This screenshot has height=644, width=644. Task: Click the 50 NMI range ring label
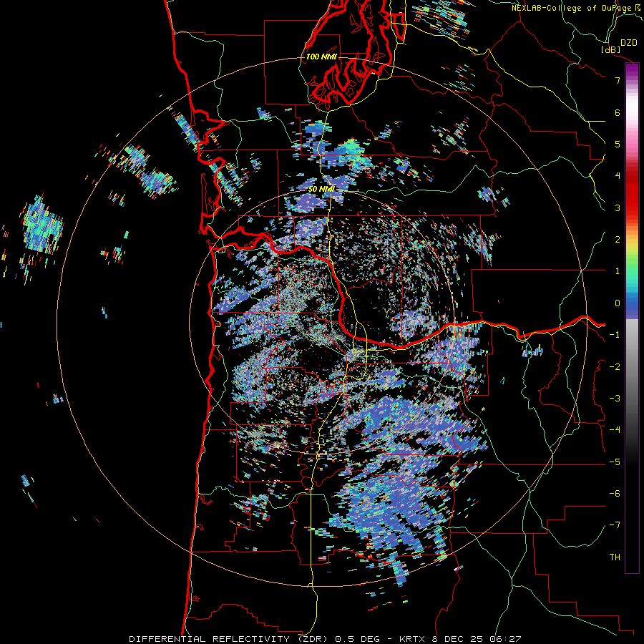[321, 189]
